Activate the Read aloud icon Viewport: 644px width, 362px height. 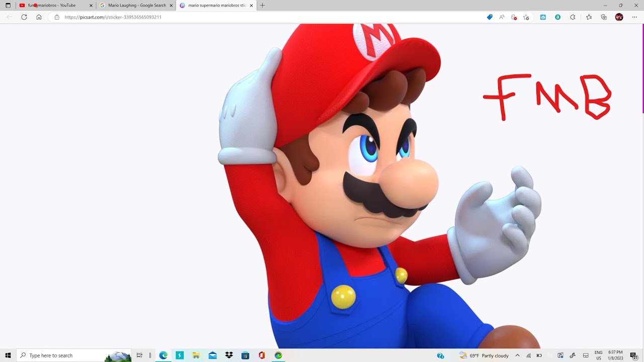tap(502, 17)
